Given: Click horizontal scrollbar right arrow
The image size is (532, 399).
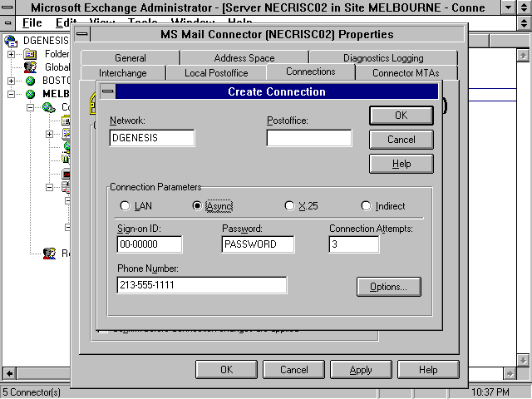Looking at the screenshot, I should pyautogui.click(x=510, y=373).
